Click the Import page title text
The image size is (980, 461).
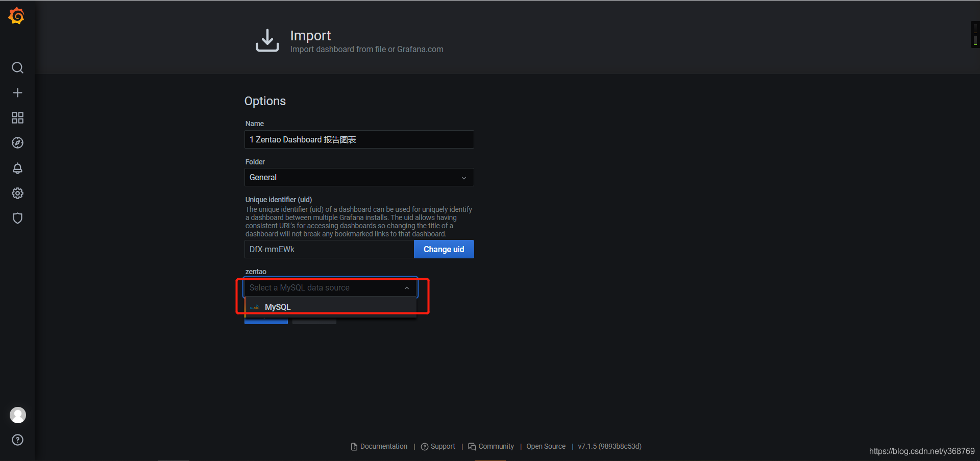(x=310, y=35)
